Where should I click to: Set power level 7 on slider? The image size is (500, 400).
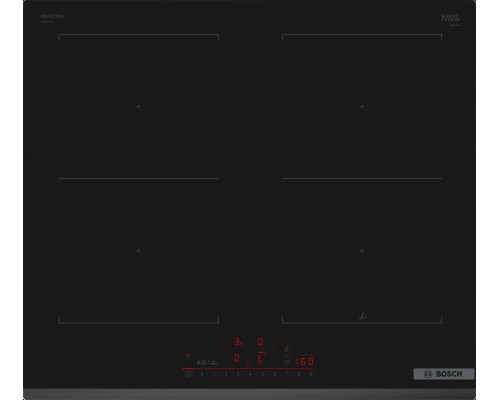click(286, 374)
